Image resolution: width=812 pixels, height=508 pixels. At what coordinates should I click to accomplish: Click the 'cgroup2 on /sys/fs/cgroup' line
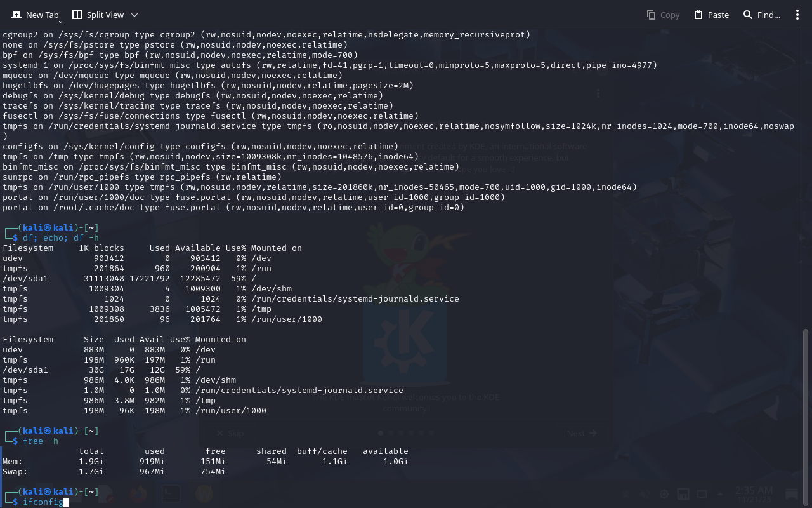[266, 35]
